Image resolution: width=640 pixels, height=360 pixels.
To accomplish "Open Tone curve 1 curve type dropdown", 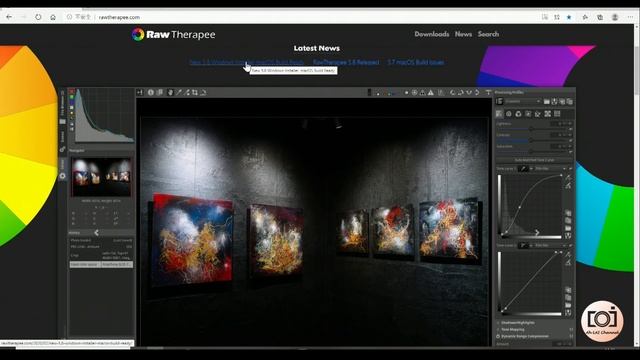I will tap(526, 168).
